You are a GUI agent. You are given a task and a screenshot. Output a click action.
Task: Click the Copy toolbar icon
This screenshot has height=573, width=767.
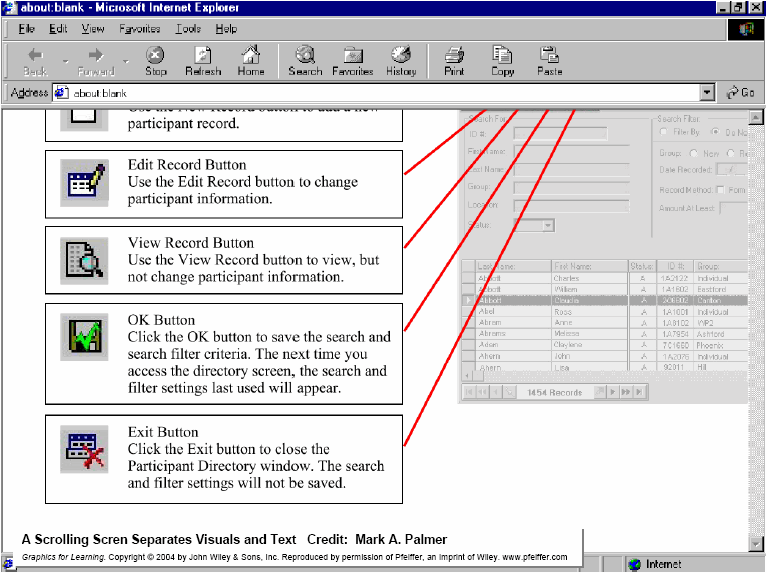coord(502,55)
